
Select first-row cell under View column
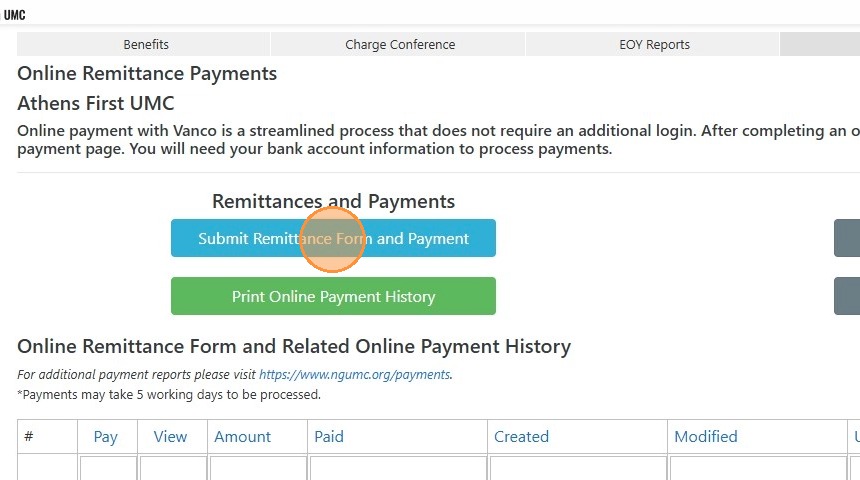[x=171, y=468]
